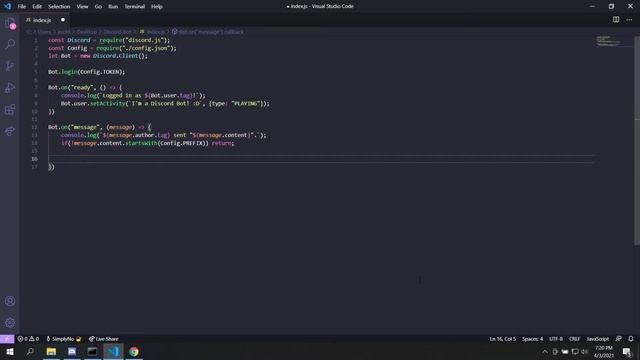Change indentation via Spaces: 4
This screenshot has height=360, width=640.
532,339
